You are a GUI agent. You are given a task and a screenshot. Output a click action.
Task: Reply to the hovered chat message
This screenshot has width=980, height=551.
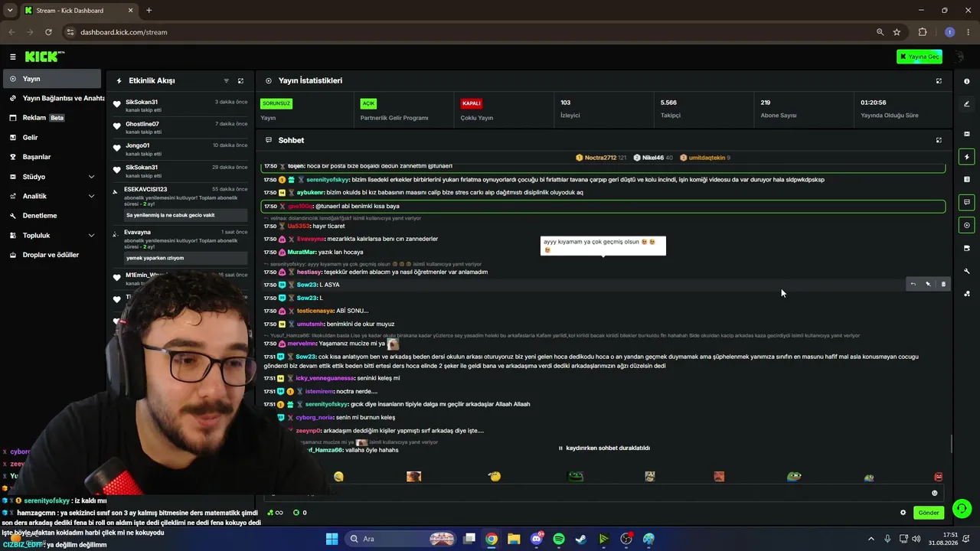point(913,284)
